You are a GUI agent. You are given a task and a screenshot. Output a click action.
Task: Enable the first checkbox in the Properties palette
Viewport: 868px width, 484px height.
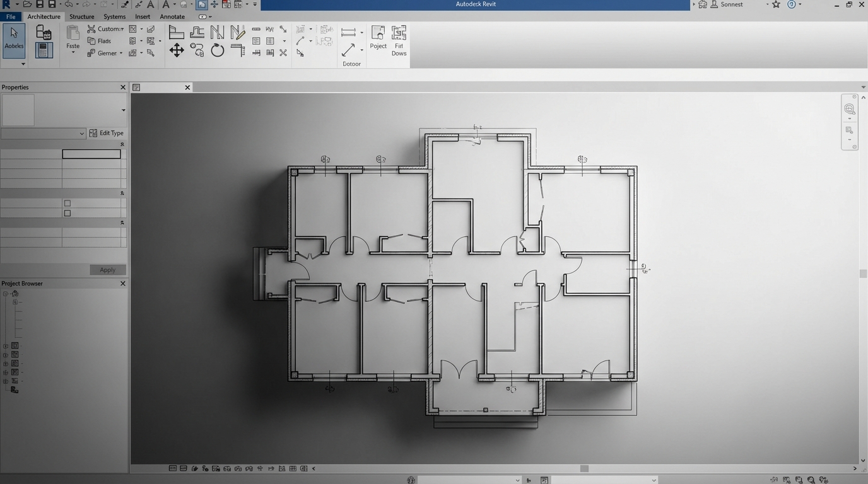click(x=67, y=203)
